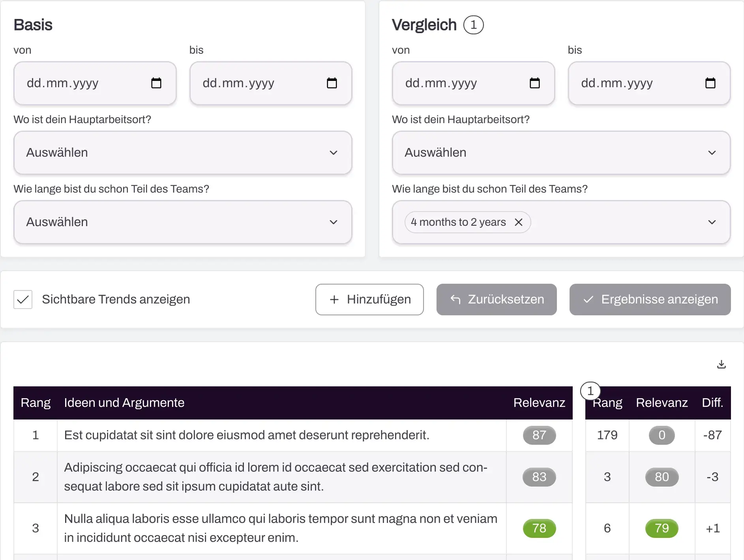Click the Hinzufügen button

point(369,300)
